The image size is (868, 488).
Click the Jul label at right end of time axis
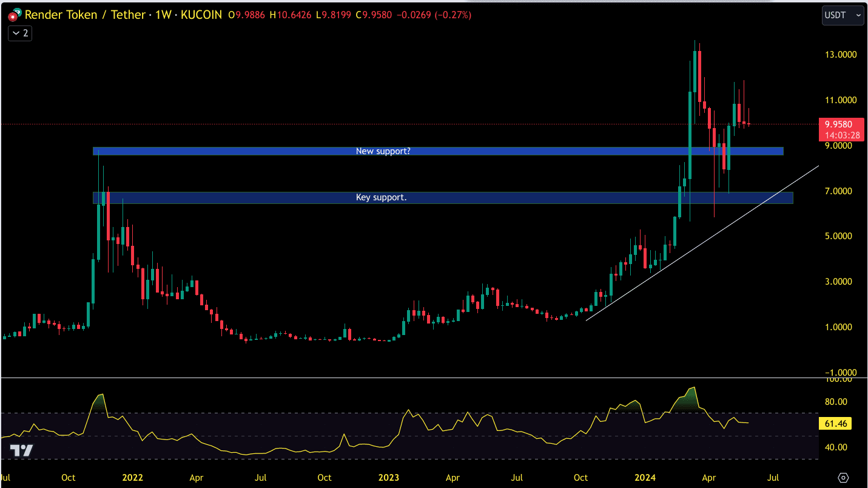click(774, 478)
